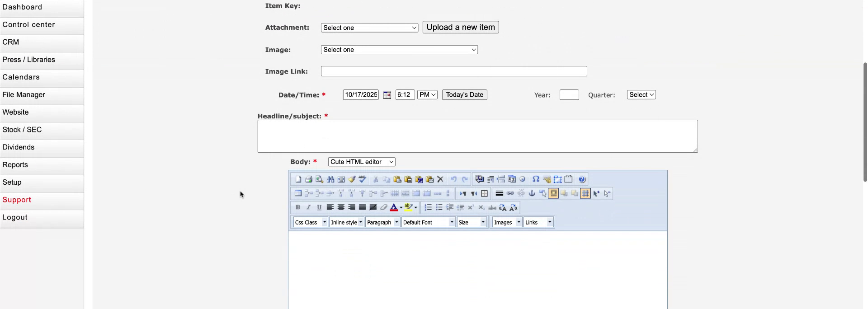Open Reports in the sidebar
868x309 pixels.
tap(42, 165)
